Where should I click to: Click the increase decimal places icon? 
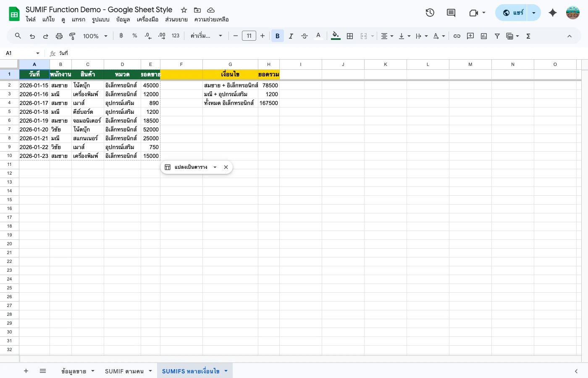coord(162,36)
